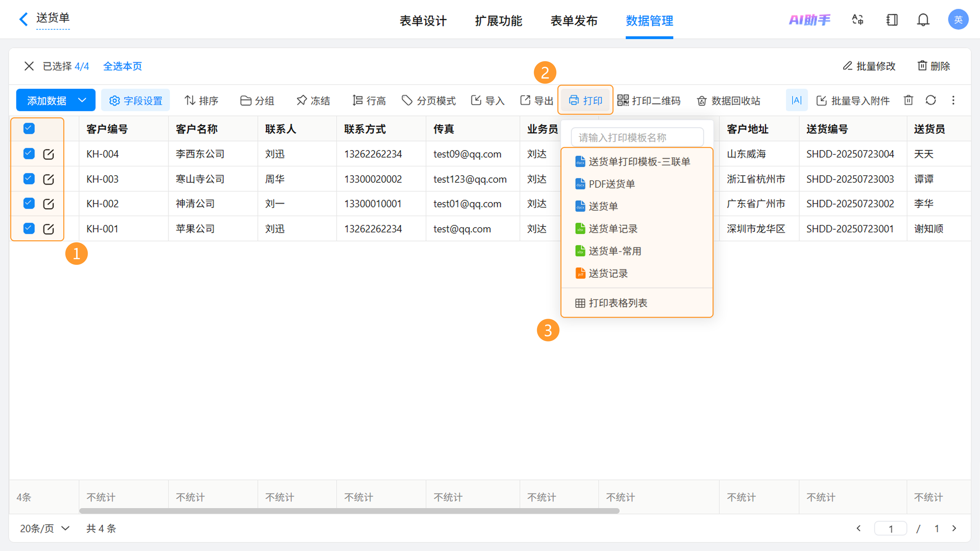Click the 打印 print button

[585, 101]
